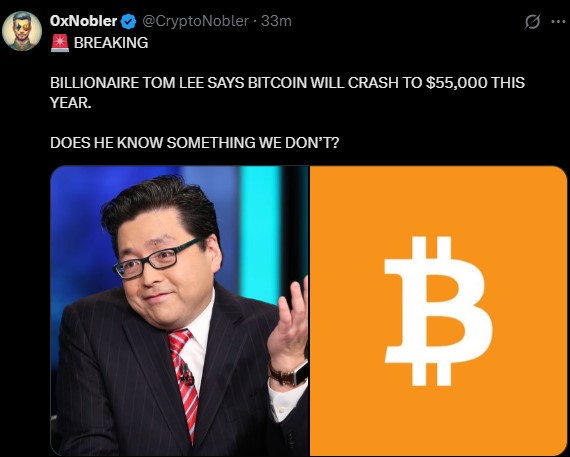
Task: Open the @CryptoNobler handle link
Action: (x=195, y=21)
